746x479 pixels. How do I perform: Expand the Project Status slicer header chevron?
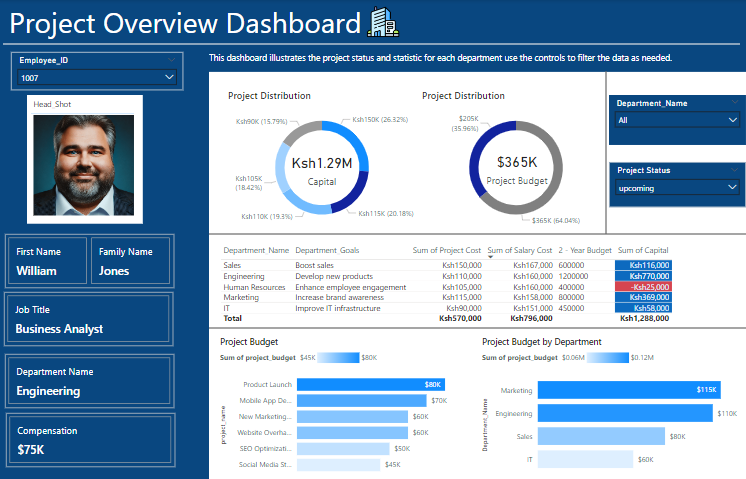(735, 170)
